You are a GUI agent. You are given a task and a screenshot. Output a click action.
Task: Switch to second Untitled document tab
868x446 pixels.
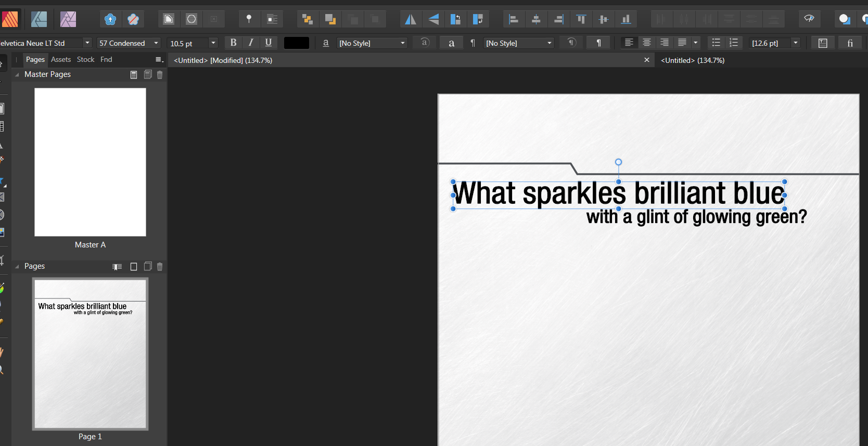click(693, 60)
